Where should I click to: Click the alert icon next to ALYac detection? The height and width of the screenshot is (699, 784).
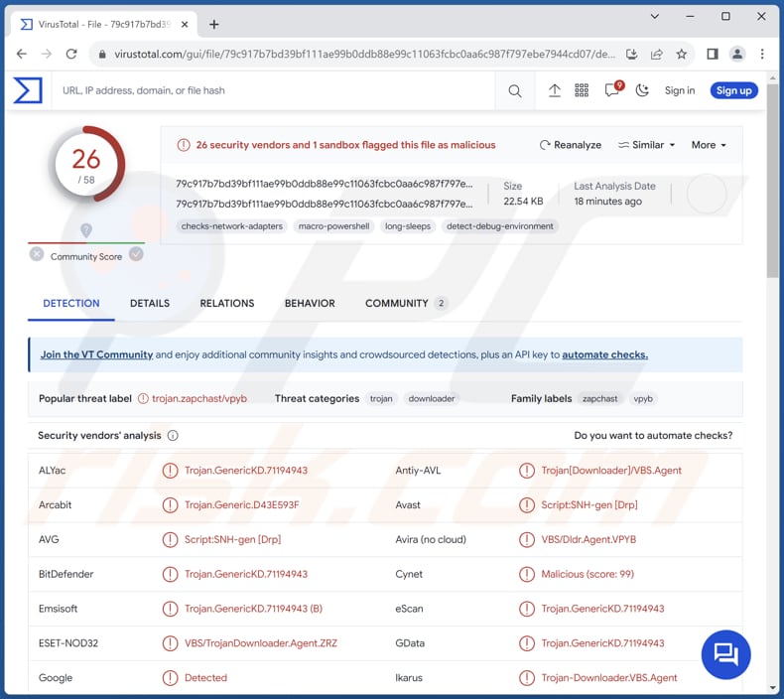[170, 471]
